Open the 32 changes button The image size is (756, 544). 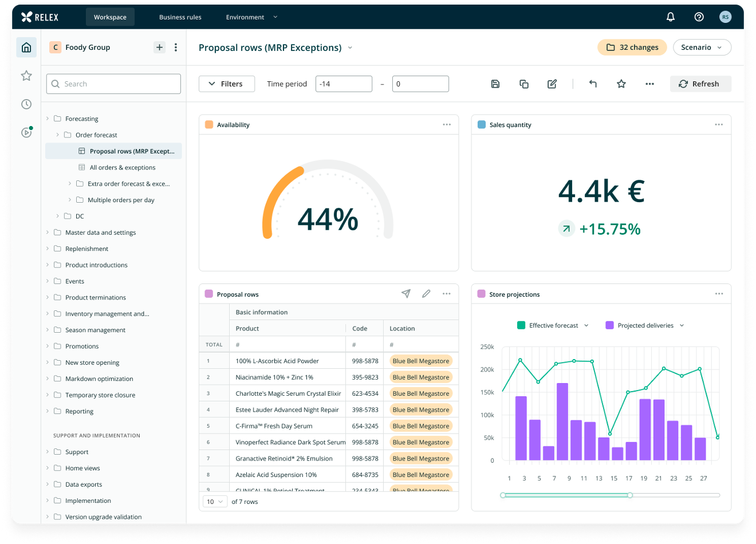pos(632,47)
